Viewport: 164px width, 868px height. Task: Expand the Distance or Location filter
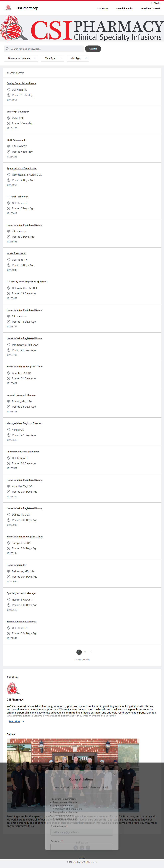coord(21,58)
